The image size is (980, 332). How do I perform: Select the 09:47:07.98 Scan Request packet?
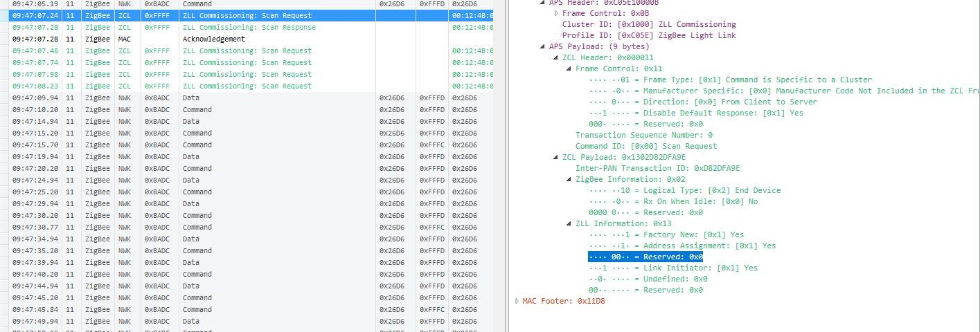247,74
